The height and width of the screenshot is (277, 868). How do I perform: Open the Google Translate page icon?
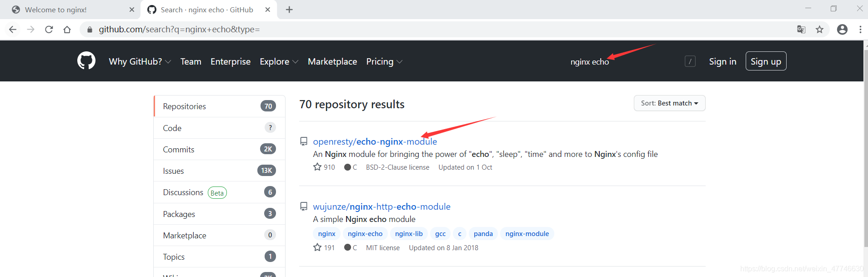tap(801, 30)
